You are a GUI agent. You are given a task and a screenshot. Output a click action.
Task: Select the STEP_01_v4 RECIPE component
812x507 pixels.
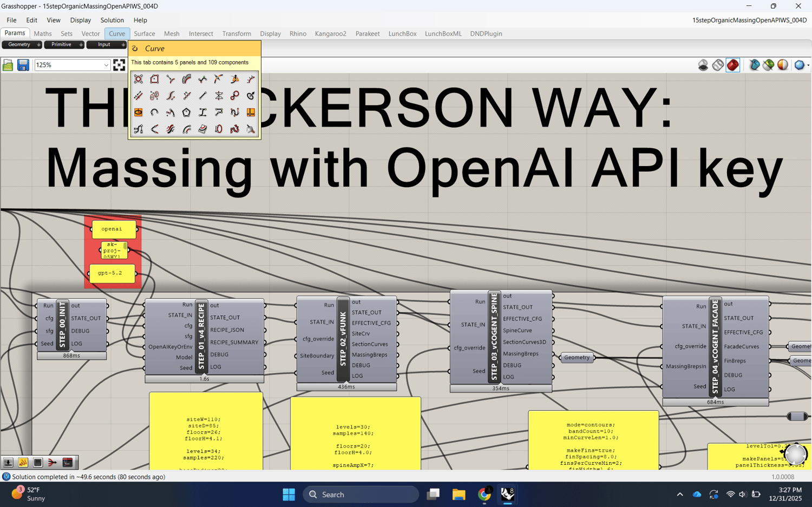[201, 336]
